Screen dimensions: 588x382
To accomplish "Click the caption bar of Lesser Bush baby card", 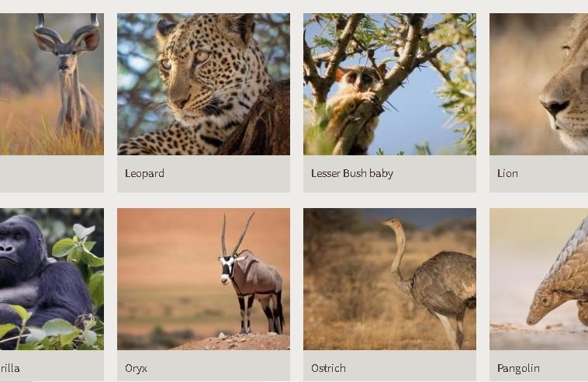I will click(x=389, y=174).
